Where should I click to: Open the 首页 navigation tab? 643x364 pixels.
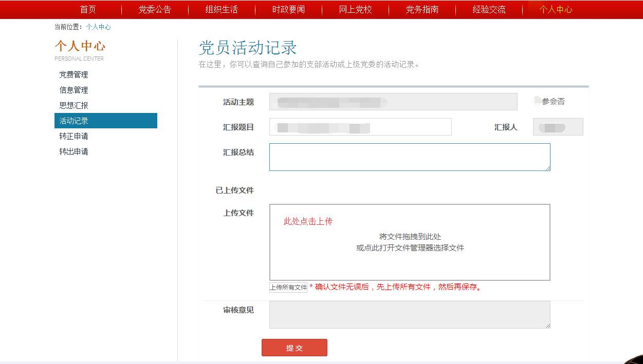pos(88,9)
